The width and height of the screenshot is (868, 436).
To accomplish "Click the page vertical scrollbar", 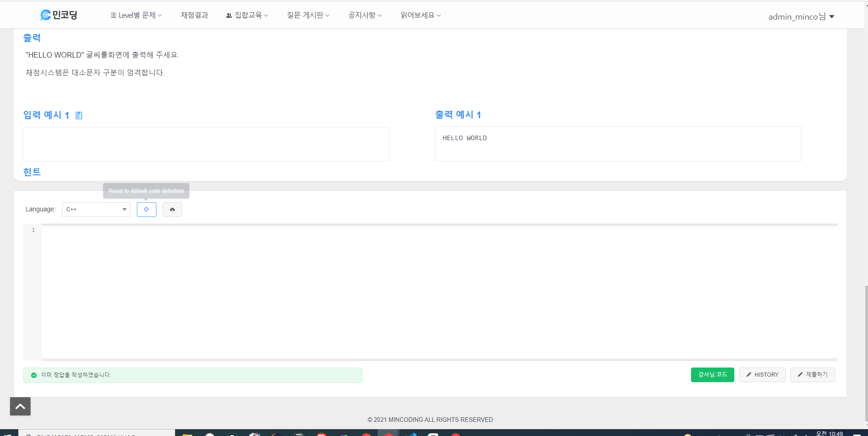I will [866, 354].
